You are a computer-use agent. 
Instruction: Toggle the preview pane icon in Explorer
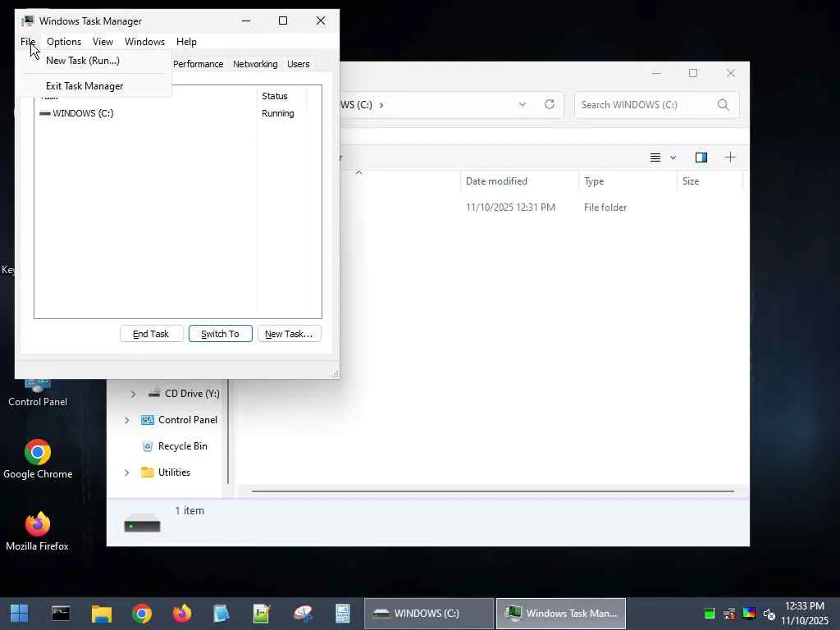coord(701,157)
